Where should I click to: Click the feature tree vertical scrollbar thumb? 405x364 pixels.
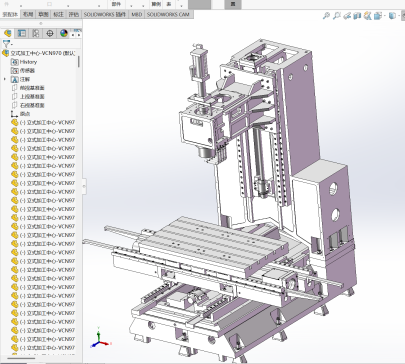pyautogui.click(x=79, y=62)
